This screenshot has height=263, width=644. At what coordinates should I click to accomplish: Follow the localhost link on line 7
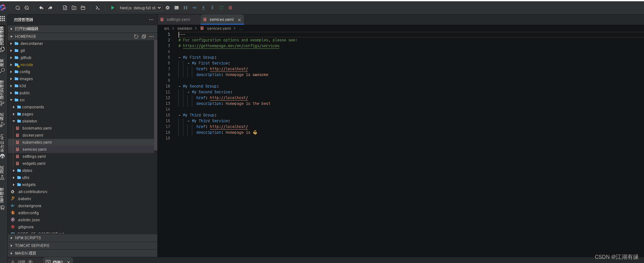pos(229,69)
